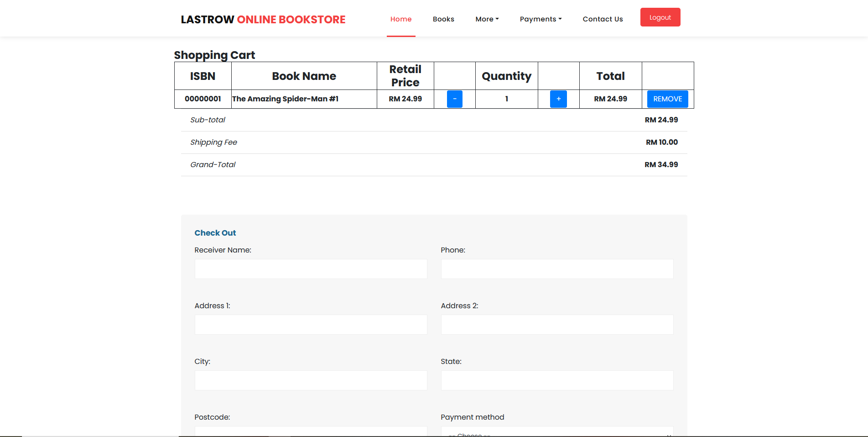Click the Address 1 input field
Viewport: 868px width, 437px height.
click(x=311, y=325)
